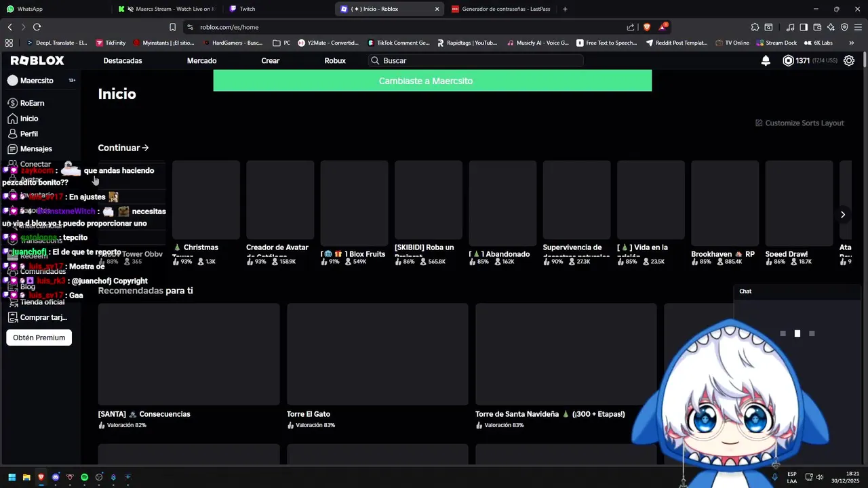Open Roblox settings gear
The width and height of the screenshot is (868, 488).
848,60
